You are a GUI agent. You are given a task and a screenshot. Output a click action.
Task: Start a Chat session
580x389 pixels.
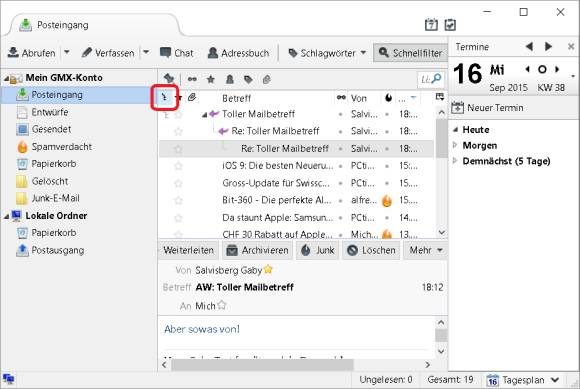(177, 53)
